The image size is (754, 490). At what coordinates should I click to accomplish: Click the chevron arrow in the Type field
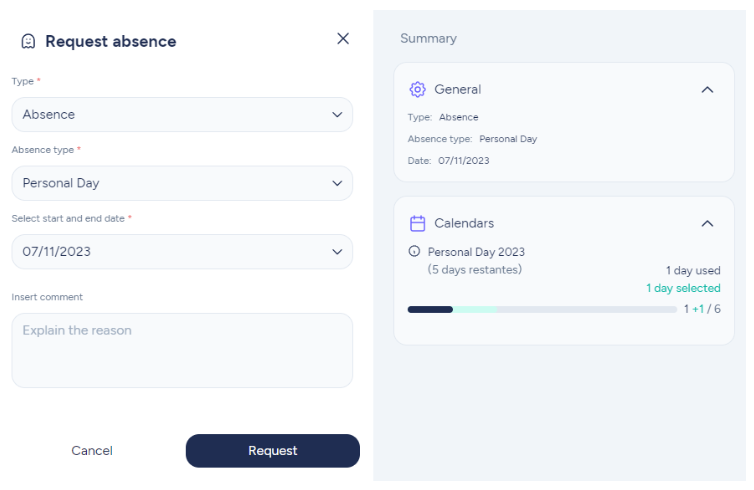tap(338, 114)
